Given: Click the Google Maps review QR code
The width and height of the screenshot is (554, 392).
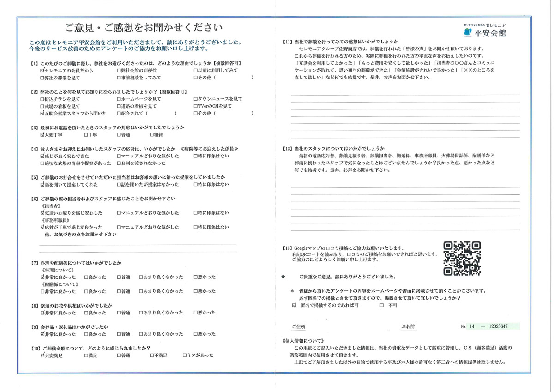Looking at the screenshot, I should pos(462,259).
